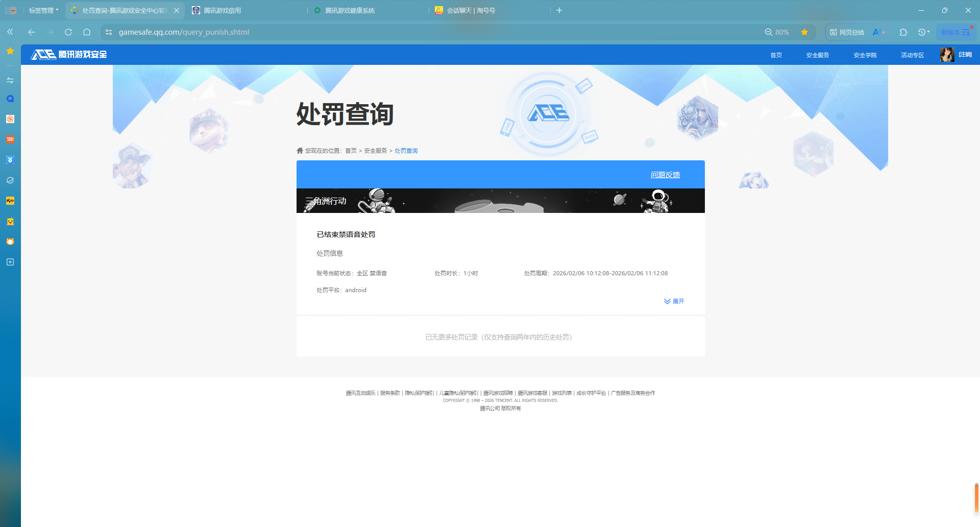
Task: Click the browser window-list icon in tab bar
Action: tap(12, 10)
